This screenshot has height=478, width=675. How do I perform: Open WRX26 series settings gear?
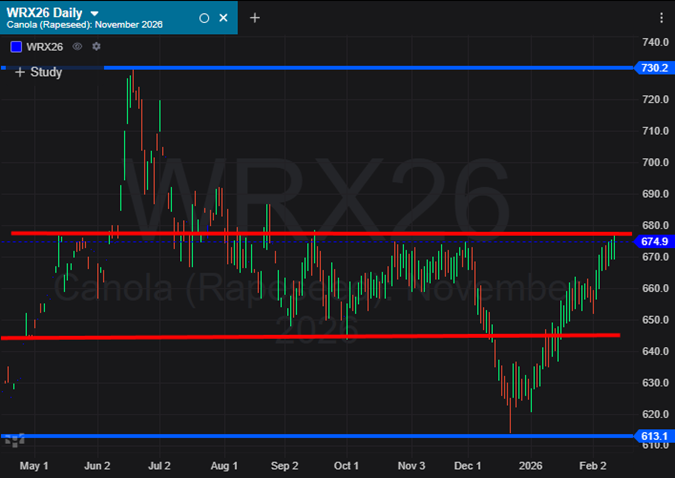96,46
